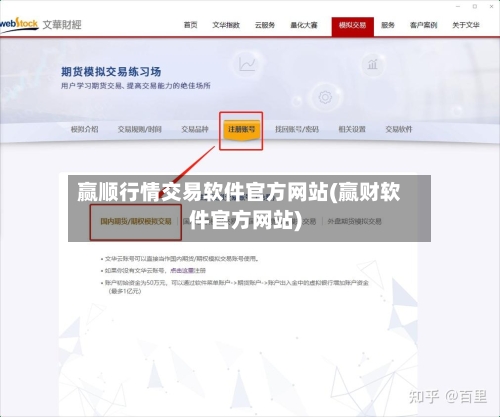Click the bullet about 文华云账号 direct use
The width and height of the screenshot is (500, 417).
[182, 259]
